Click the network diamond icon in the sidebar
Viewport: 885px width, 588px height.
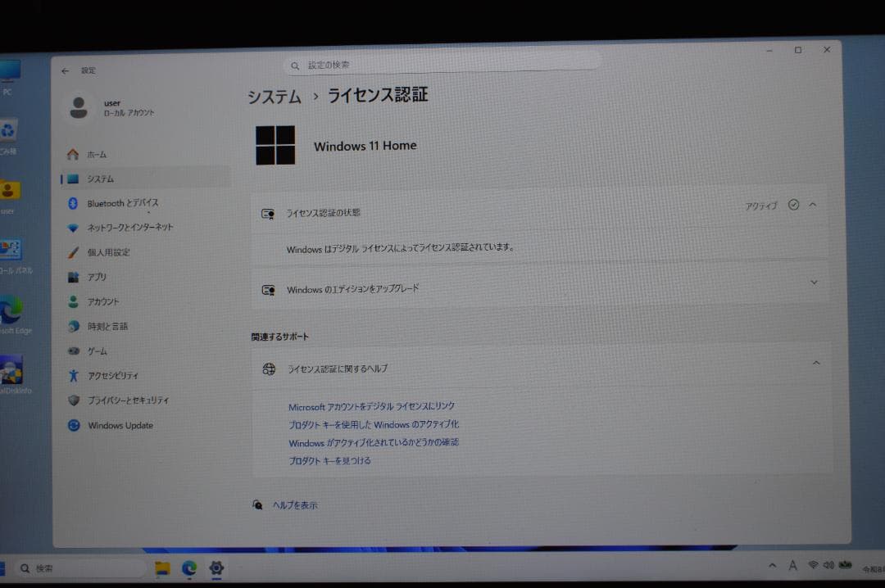(x=73, y=228)
